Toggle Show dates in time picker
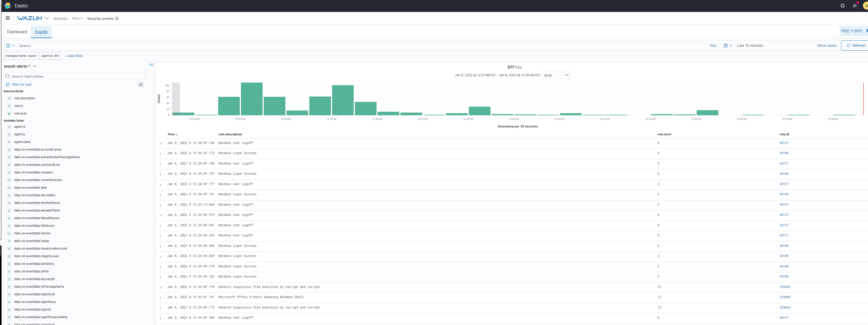The width and height of the screenshot is (868, 325). pyautogui.click(x=826, y=45)
